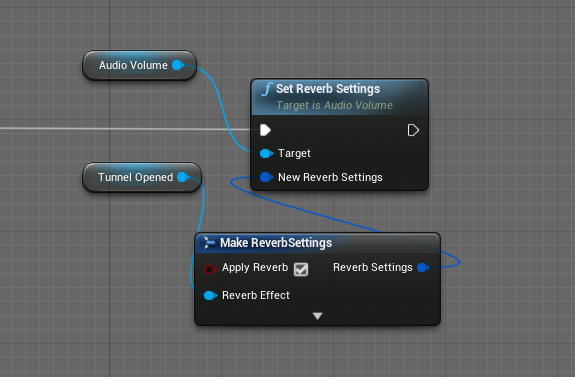Click the 'Target' pin label
Viewport: 575px width, 377px height.
click(294, 153)
